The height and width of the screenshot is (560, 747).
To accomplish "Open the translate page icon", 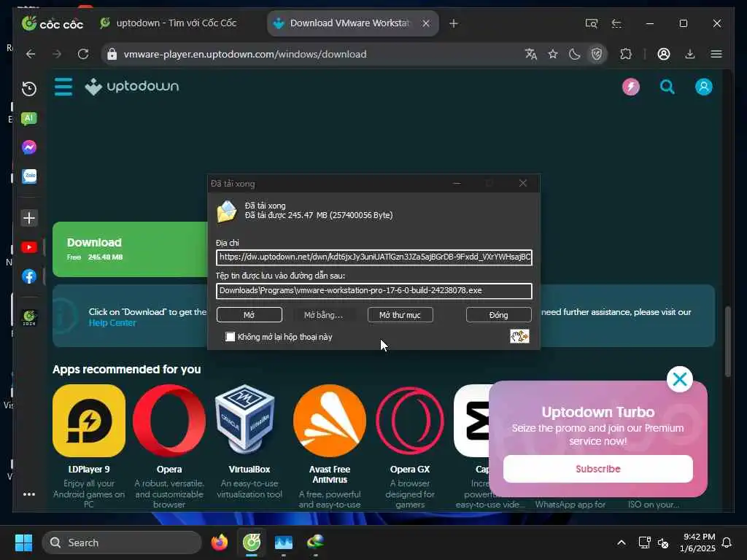I will 531,54.
